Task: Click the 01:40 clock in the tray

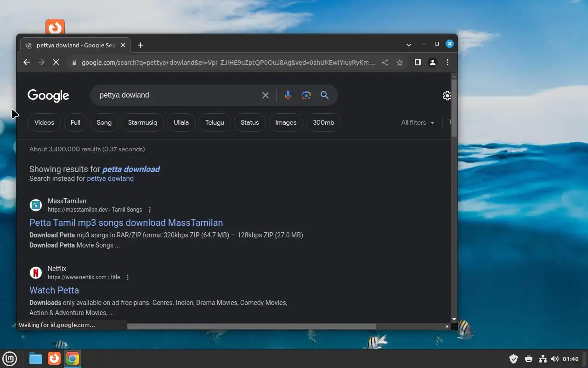Action: tap(571, 359)
